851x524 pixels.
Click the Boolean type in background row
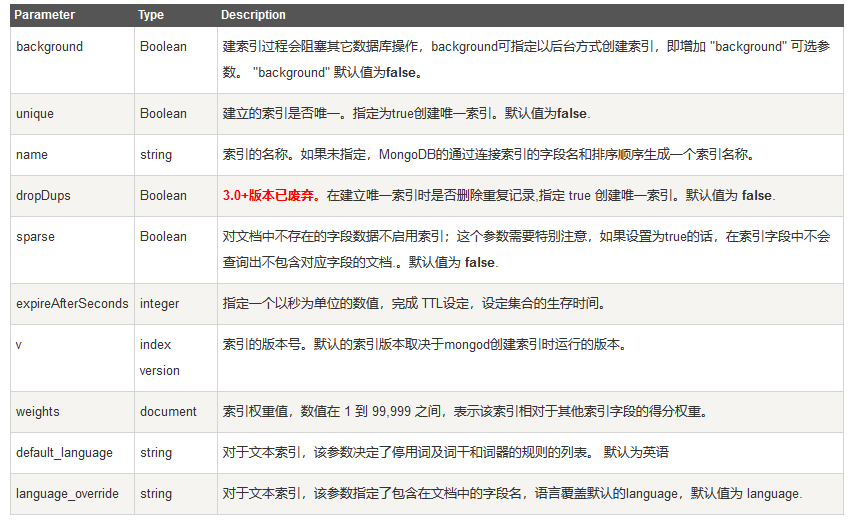(163, 47)
